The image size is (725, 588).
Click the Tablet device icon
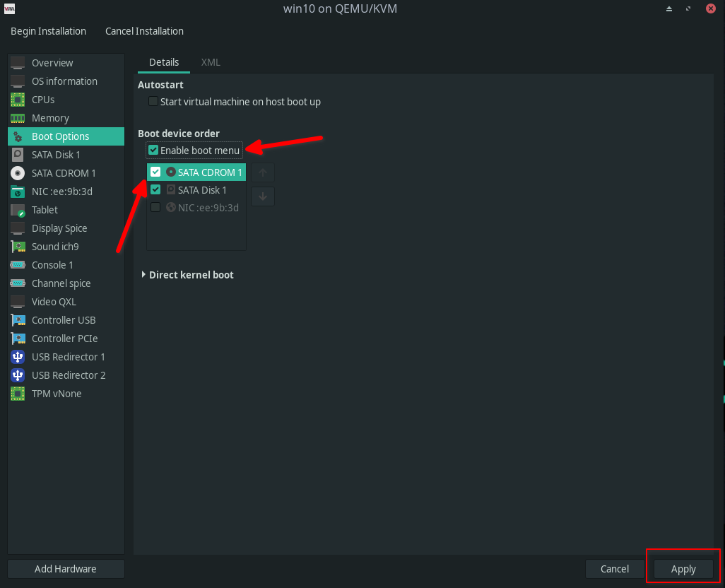(x=18, y=211)
